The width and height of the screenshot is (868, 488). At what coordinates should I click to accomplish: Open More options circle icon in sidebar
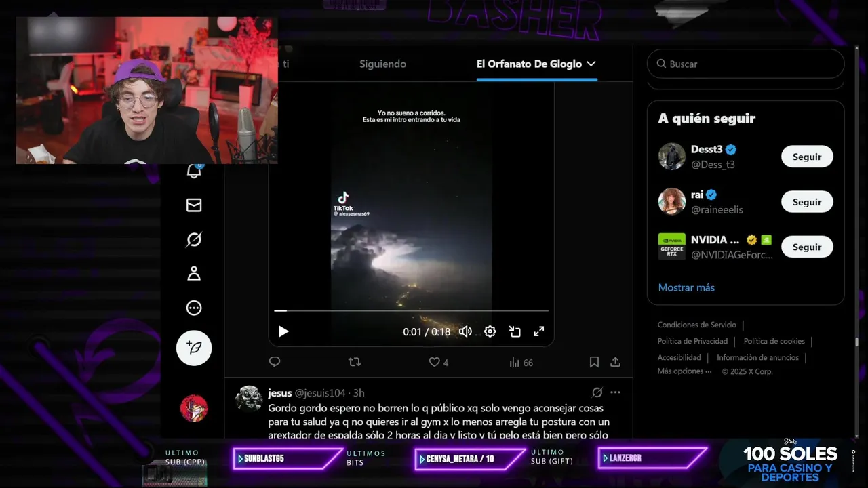[x=194, y=308]
